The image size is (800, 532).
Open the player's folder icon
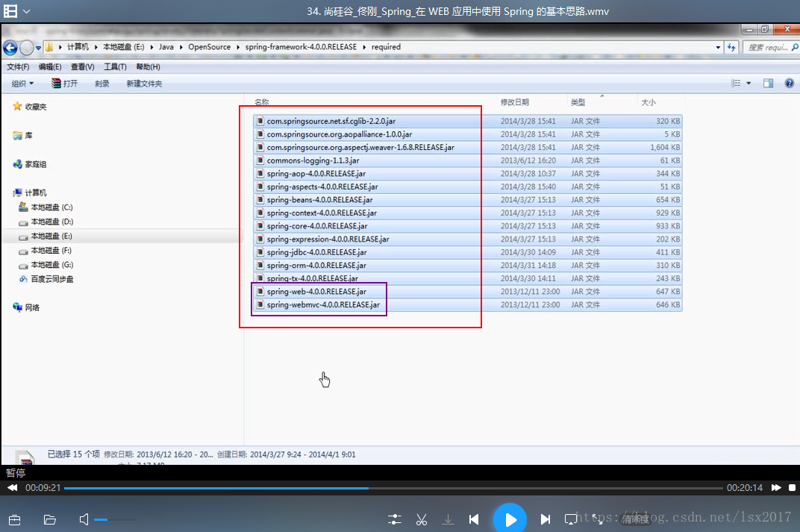point(49,520)
